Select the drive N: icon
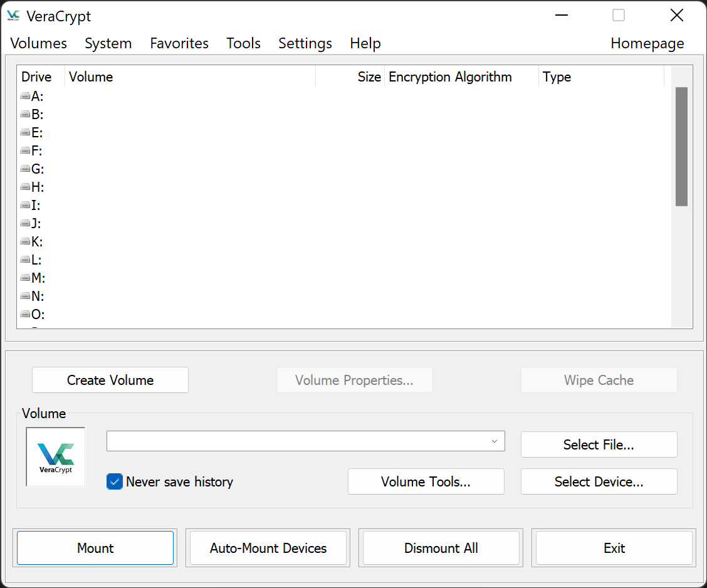The width and height of the screenshot is (707, 588). point(26,296)
